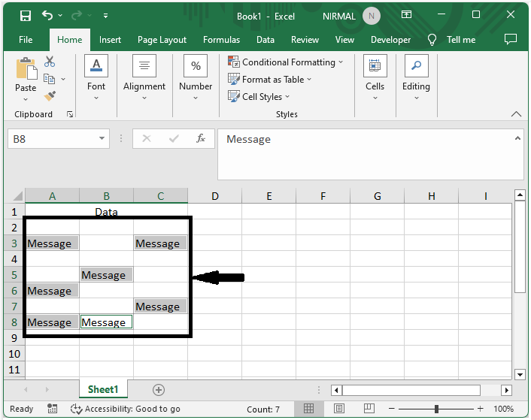This screenshot has width=531, height=420.
Task: Click into the formula bar text
Action: pos(366,154)
